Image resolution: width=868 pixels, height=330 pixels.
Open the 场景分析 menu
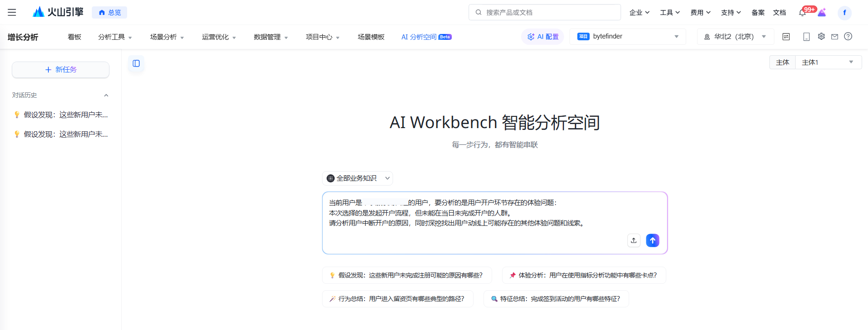pyautogui.click(x=167, y=37)
